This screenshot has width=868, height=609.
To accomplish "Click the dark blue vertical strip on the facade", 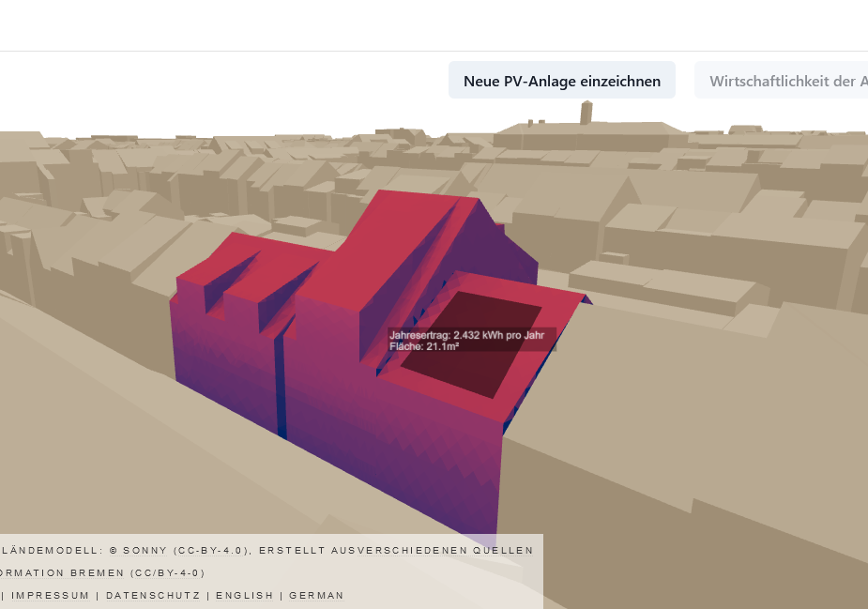I will click(281, 385).
